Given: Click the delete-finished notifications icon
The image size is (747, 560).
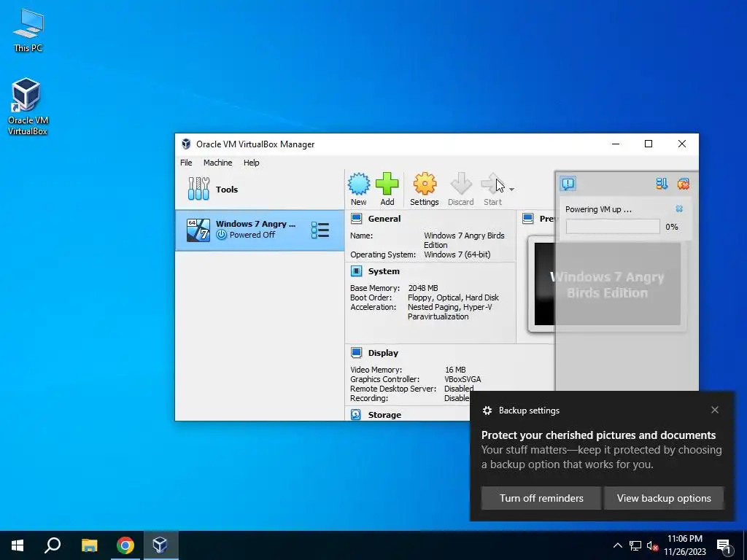Looking at the screenshot, I should pyautogui.click(x=683, y=183).
